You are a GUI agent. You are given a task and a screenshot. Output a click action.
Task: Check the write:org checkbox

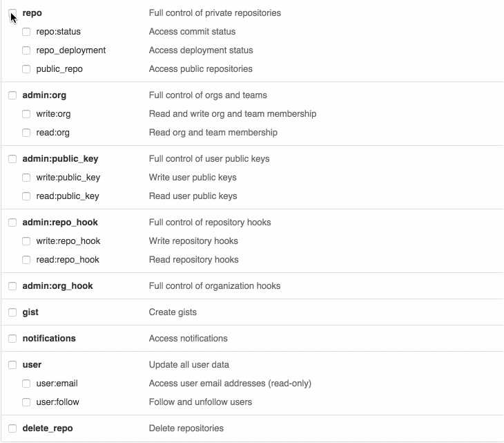[x=26, y=114]
